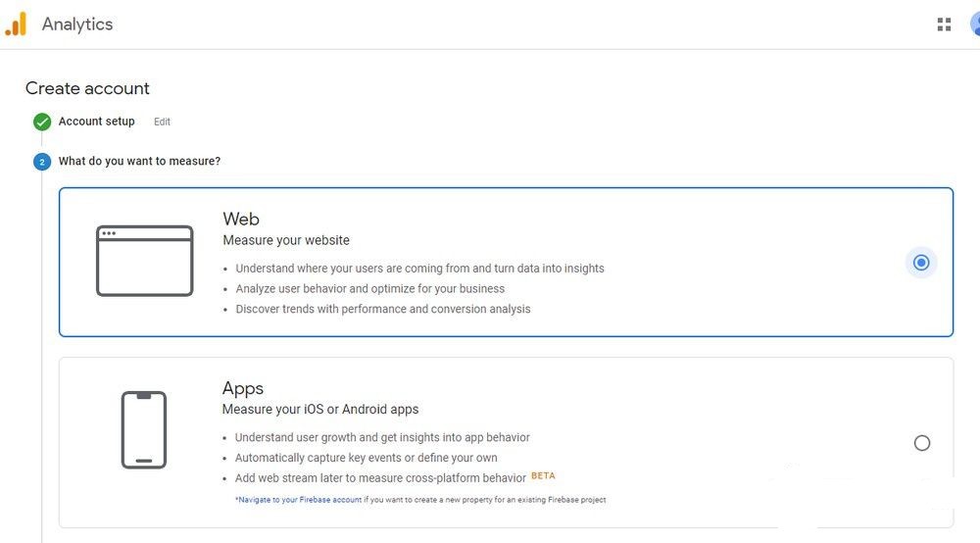This screenshot has height=543, width=980.
Task: Select the Apps radio button
Action: [x=921, y=443]
